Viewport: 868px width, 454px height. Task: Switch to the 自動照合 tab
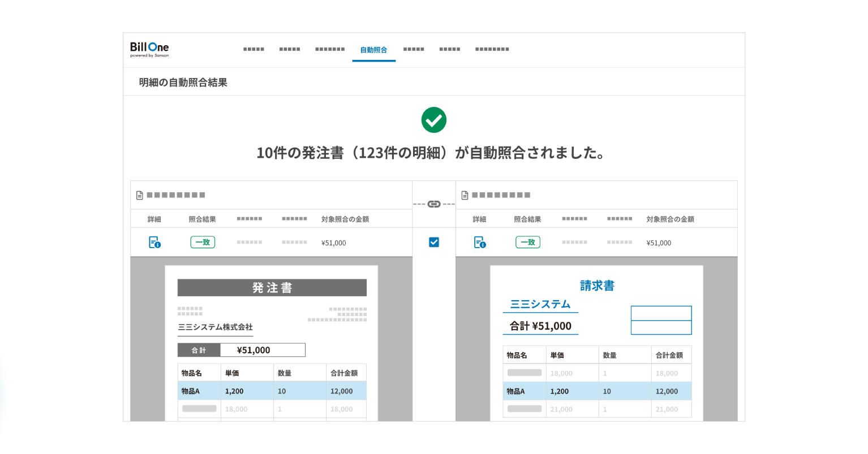point(373,50)
